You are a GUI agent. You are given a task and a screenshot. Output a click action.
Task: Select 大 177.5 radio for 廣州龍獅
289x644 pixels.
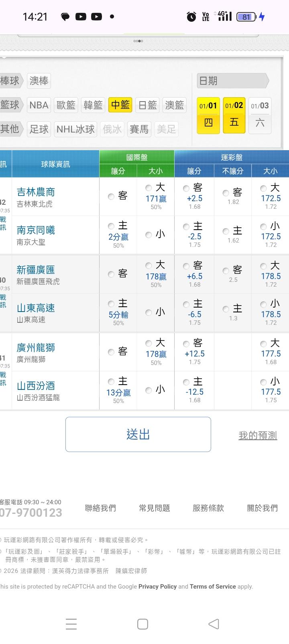pyautogui.click(x=263, y=344)
